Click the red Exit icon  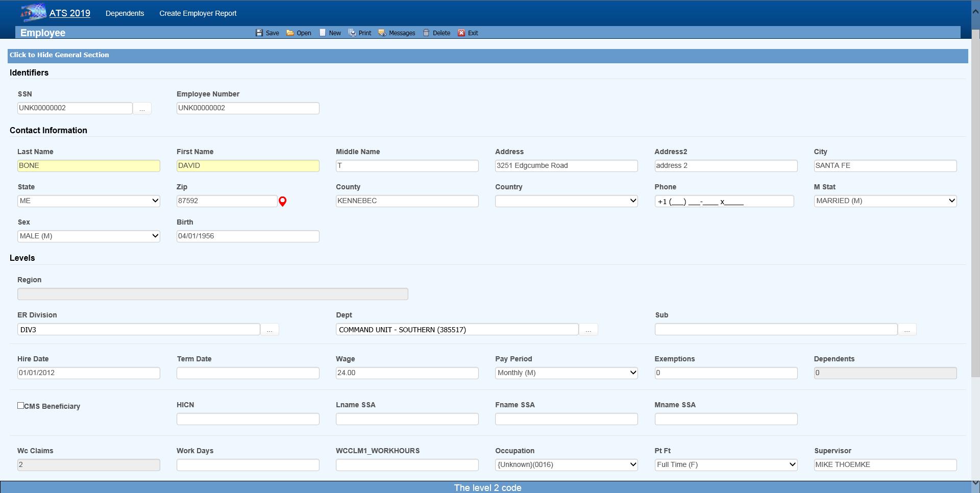461,33
